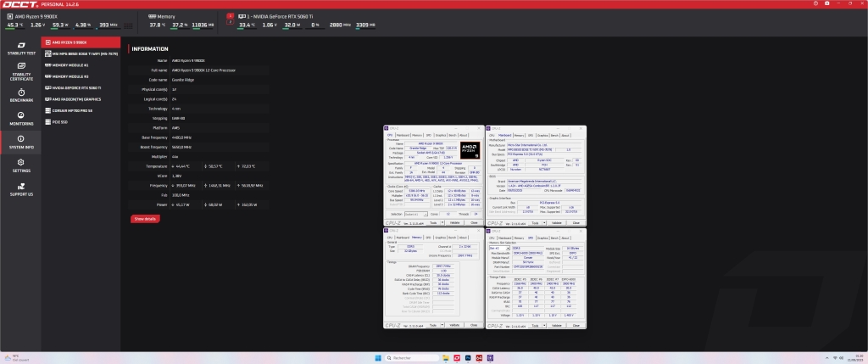Click the Granite Ridge code name value in OCCT
The width and height of the screenshot is (868, 364).
pyautogui.click(x=183, y=80)
